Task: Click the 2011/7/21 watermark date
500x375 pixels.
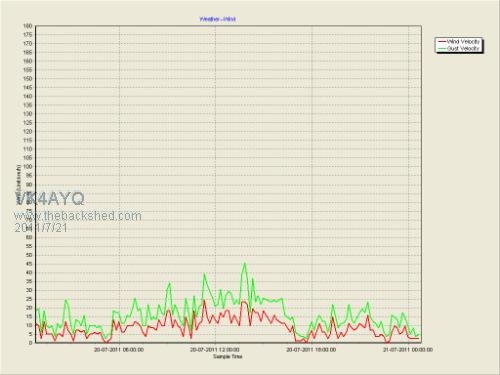Action: [41, 228]
